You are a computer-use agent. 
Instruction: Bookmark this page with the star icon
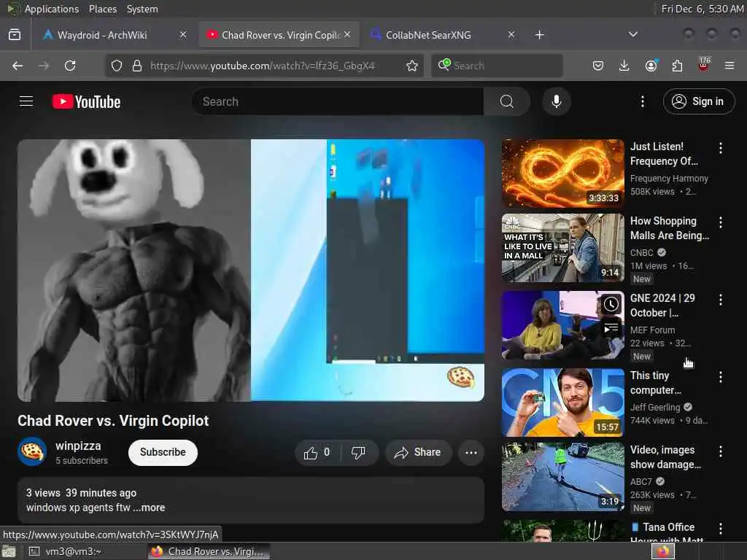pyautogui.click(x=412, y=66)
